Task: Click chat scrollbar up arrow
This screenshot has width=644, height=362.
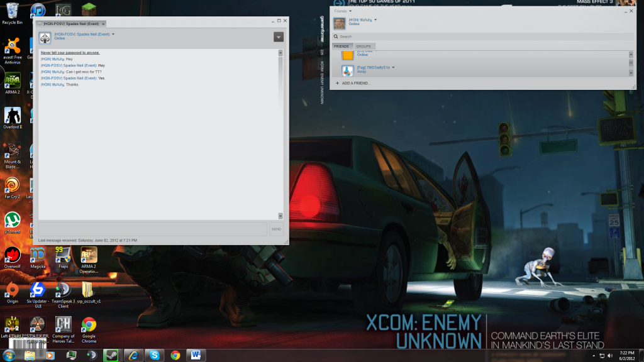Action: point(280,53)
